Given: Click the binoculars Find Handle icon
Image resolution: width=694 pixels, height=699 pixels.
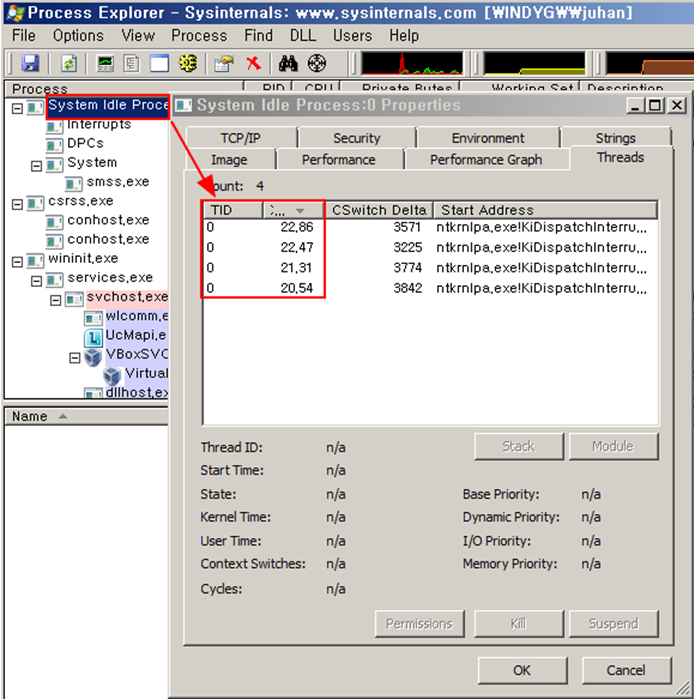Looking at the screenshot, I should pyautogui.click(x=288, y=63).
